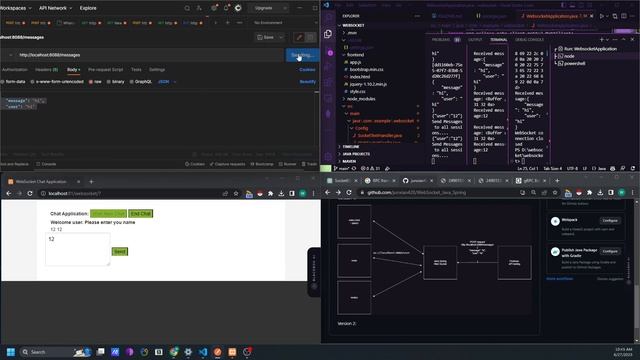Viewport: 640px width, 360px height.
Task: Go back in the GitHub browser window
Action: [328, 192]
